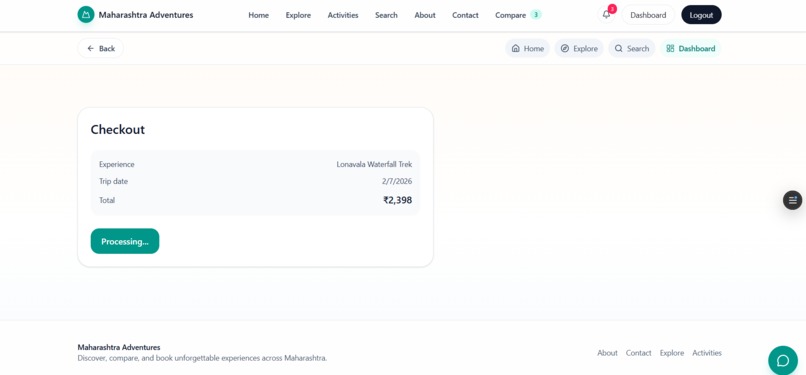The width and height of the screenshot is (806, 375).
Task: Open Activities in top navigation
Action: 343,15
